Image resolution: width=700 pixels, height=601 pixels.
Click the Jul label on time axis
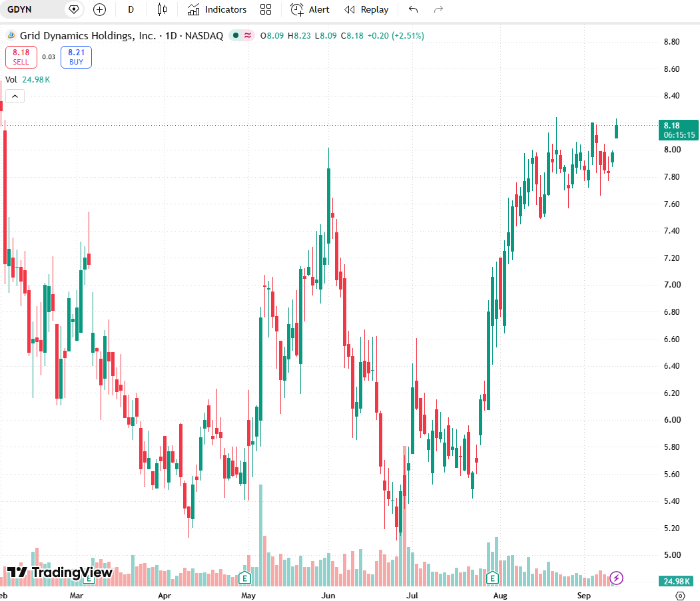pos(412,596)
